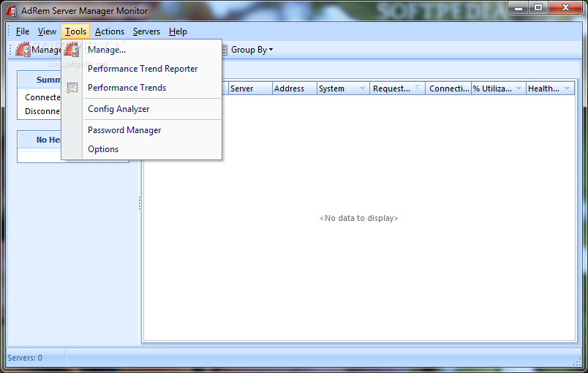
Task: Click the toolbar drag grip
Action: coord(11,50)
